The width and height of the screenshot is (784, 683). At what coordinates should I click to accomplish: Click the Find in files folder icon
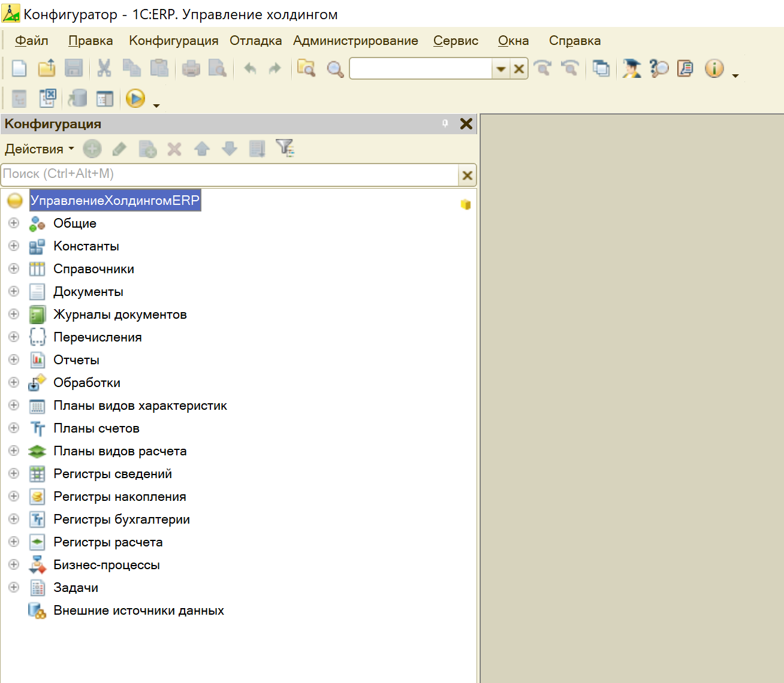pos(306,68)
